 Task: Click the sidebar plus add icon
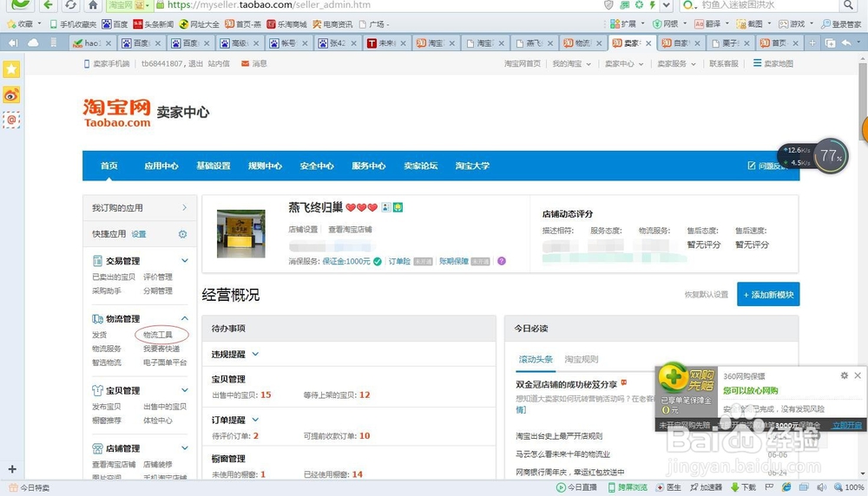point(11,469)
